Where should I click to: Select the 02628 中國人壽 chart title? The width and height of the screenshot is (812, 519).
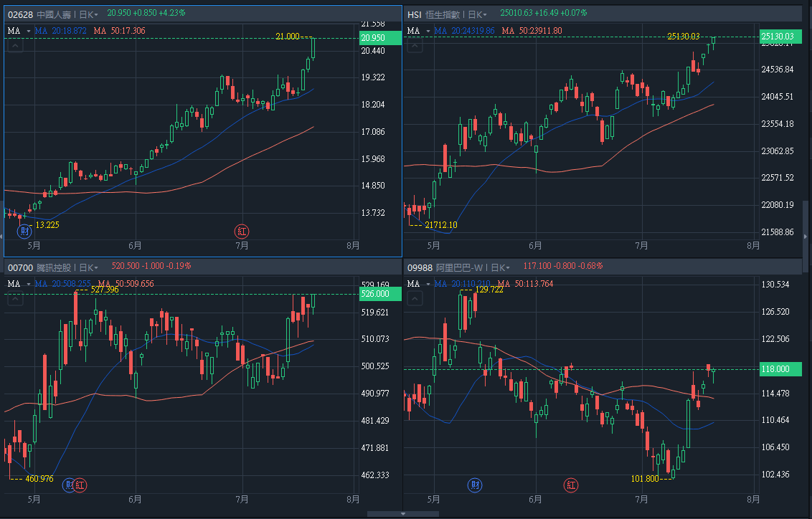coord(39,14)
